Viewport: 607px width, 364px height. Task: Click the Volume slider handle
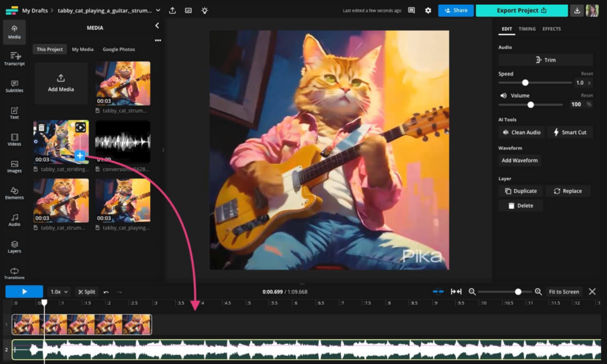(x=529, y=104)
